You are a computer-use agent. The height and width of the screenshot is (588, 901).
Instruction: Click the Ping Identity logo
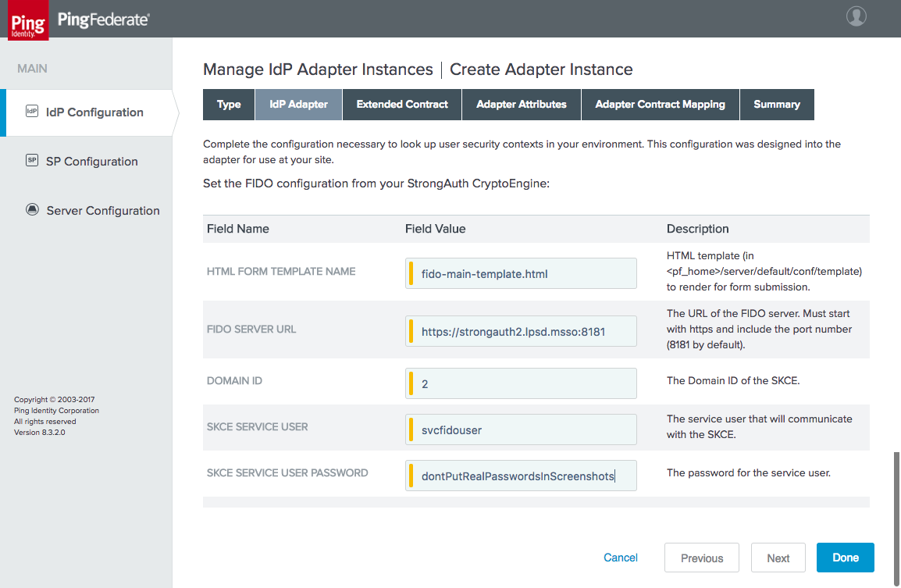coord(28,20)
